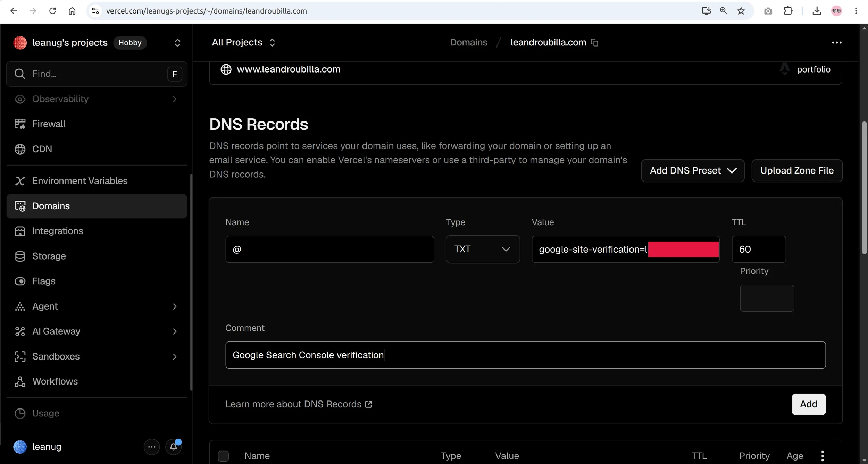Open the domain page more options ellipsis
The image size is (868, 464).
836,42
